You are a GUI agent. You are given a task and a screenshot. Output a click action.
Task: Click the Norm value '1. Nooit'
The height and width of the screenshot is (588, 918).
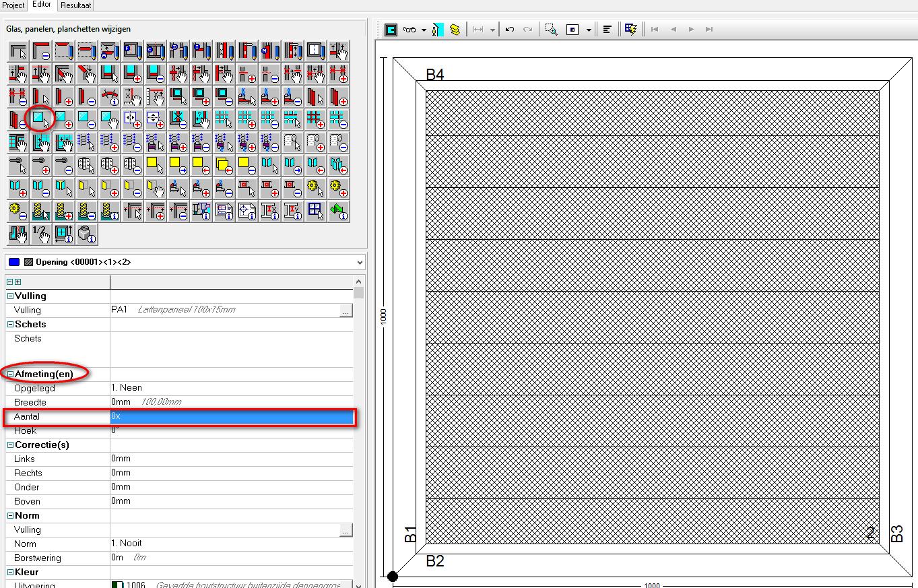click(127, 544)
